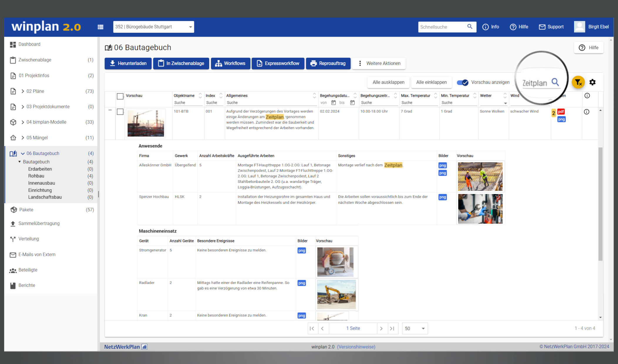Expand 03 Projektdokumente folder
This screenshot has width=618, height=364.
[x=23, y=107]
